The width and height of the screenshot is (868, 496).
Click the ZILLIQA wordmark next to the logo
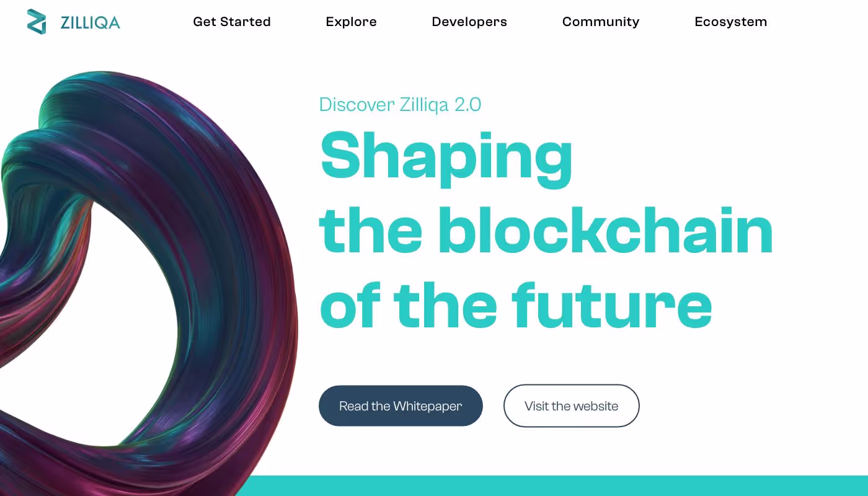91,22
